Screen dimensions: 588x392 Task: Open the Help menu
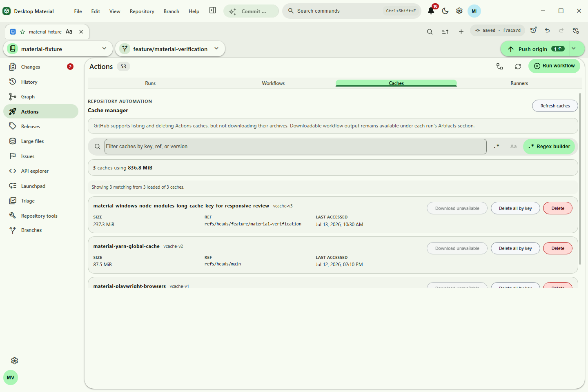[x=194, y=11]
